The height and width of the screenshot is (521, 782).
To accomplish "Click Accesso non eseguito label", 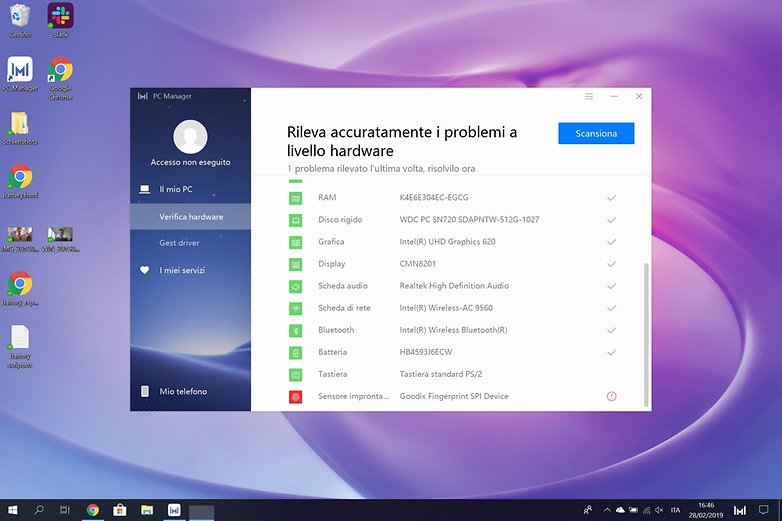I will click(191, 162).
